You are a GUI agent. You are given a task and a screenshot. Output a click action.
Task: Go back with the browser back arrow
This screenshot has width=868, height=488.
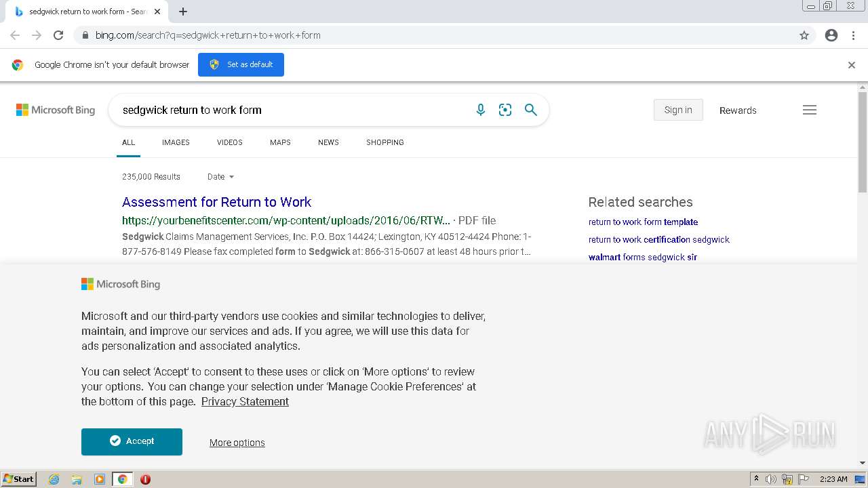point(15,35)
